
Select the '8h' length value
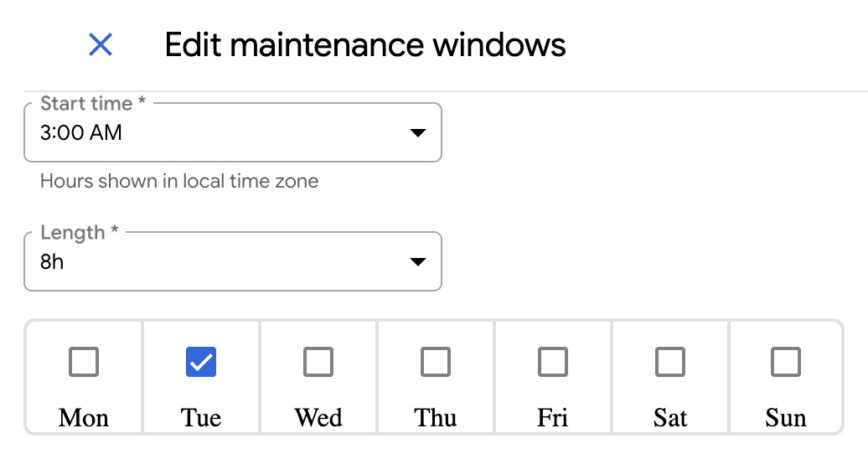click(52, 261)
